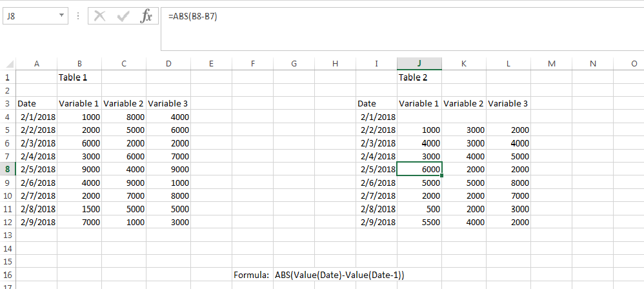
Task: Click the 'Variable 3' header in column L
Action: point(508,103)
